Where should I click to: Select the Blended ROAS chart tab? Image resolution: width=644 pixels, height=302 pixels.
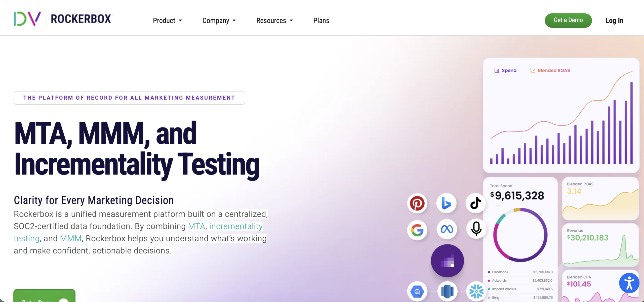[550, 70]
